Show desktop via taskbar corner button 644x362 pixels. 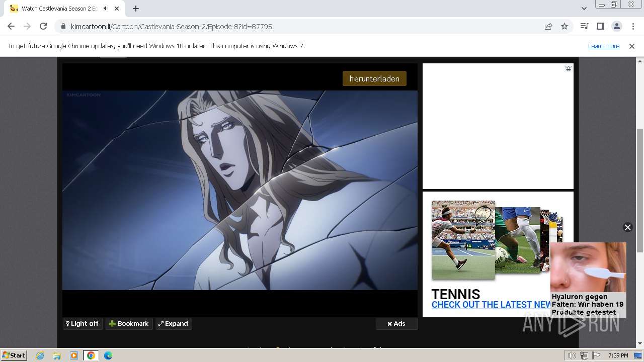click(638, 355)
